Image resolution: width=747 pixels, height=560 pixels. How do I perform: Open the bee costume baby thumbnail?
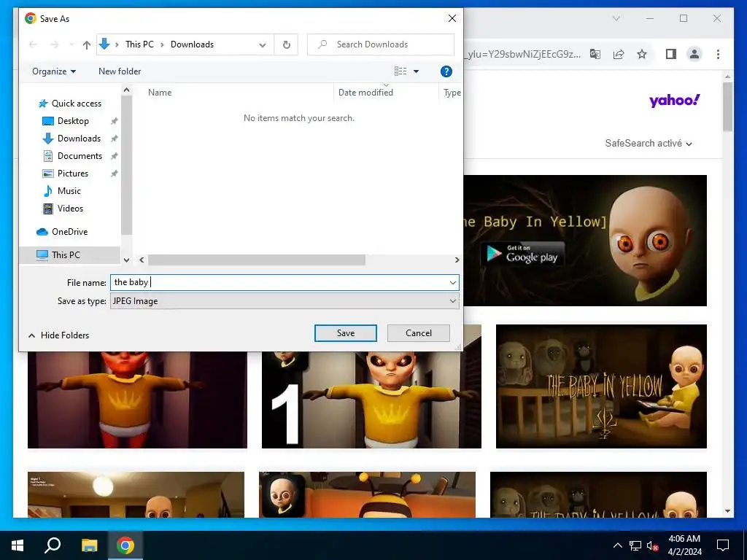[x=367, y=495]
